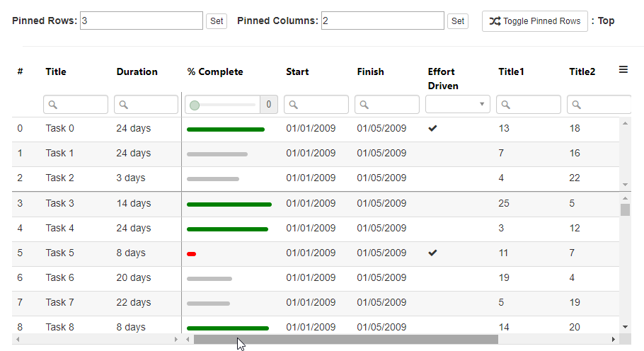The height and width of the screenshot is (351, 644).
Task: Click the search icon in Duration filter
Action: coord(123,105)
